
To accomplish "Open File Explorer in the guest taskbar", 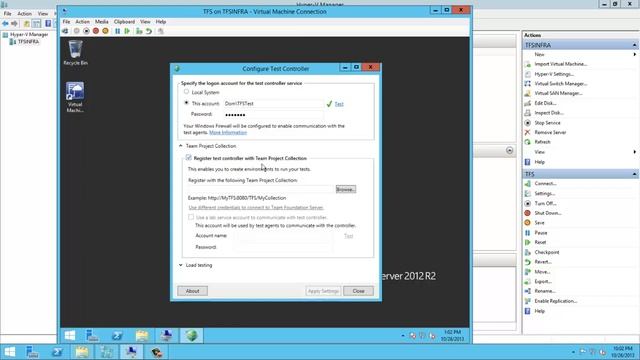I will [x=142, y=336].
